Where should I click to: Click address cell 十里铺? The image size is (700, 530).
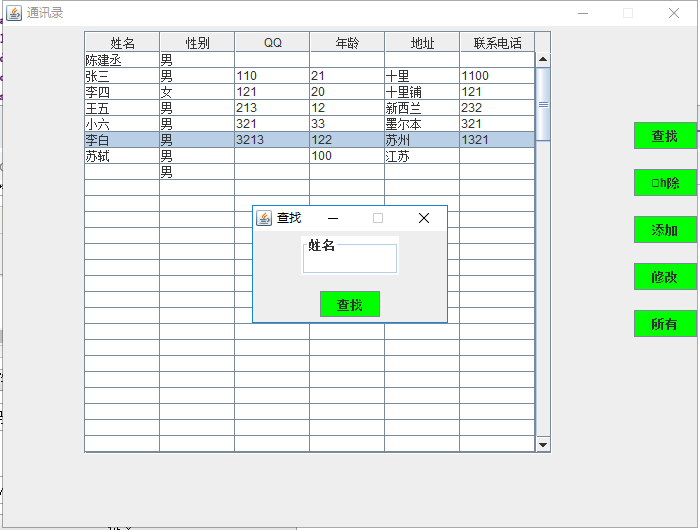(422, 92)
